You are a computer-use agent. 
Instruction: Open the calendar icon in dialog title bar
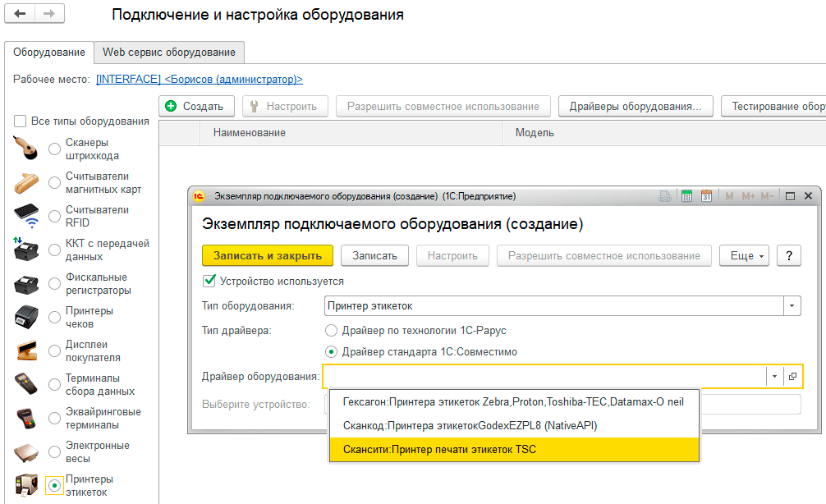pyautogui.click(x=706, y=197)
